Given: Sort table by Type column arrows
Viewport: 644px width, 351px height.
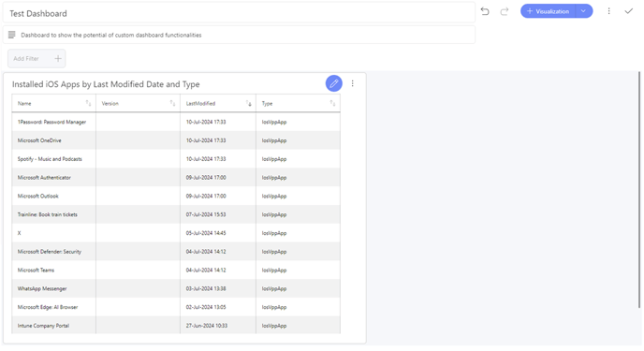Looking at the screenshot, I should [332, 104].
